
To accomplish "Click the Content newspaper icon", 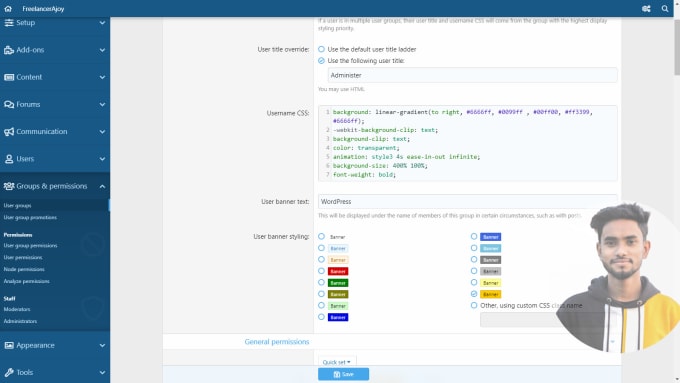I will pyautogui.click(x=9, y=77).
